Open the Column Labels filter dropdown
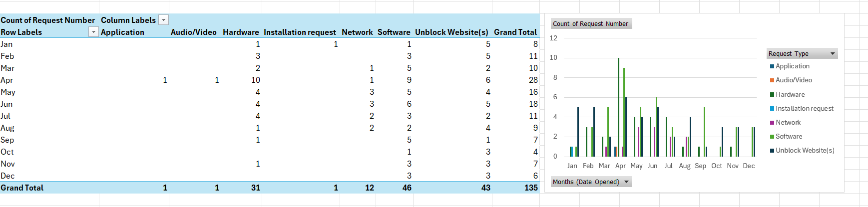 point(163,20)
